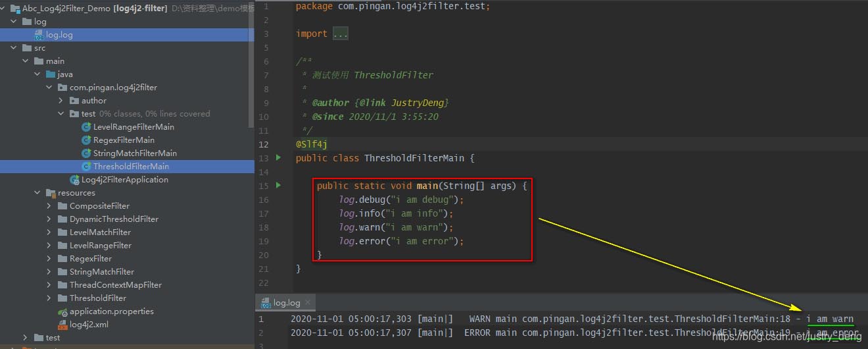This screenshot has height=349, width=868.
Task: Close the log.log editor tab
Action: click(308, 303)
